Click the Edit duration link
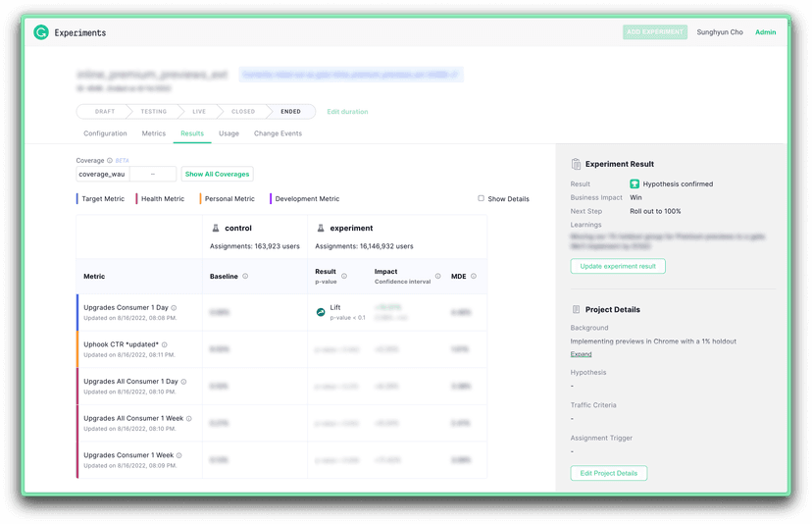Image resolution: width=812 pixels, height=524 pixels. coord(347,112)
